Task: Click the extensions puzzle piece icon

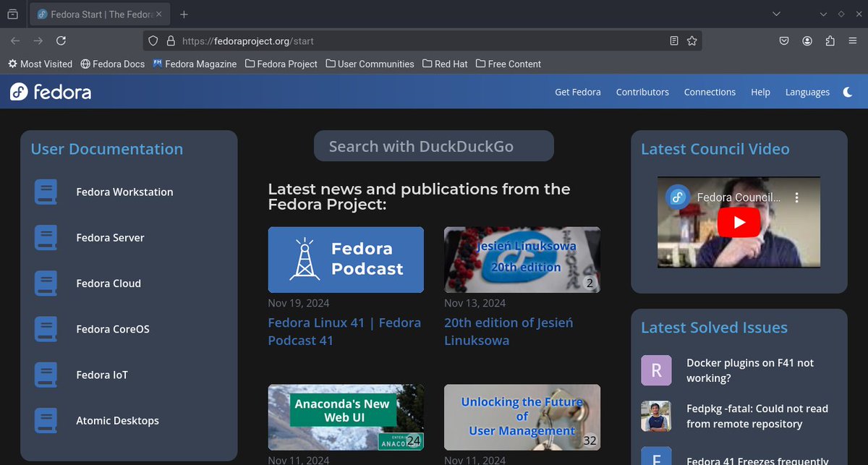Action: coord(830,41)
